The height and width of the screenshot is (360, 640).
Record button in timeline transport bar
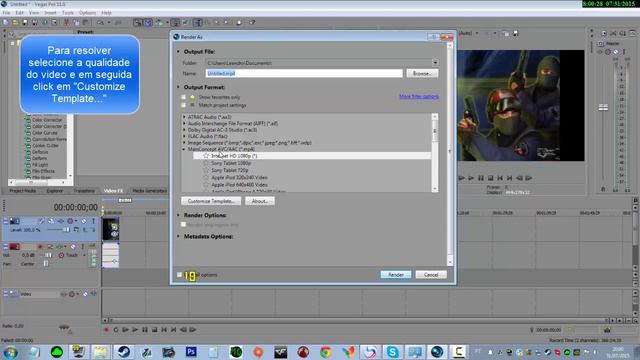click(106, 330)
